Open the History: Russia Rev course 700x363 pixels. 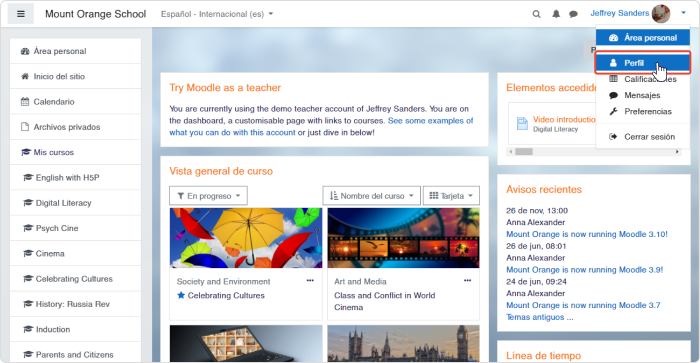(x=75, y=304)
